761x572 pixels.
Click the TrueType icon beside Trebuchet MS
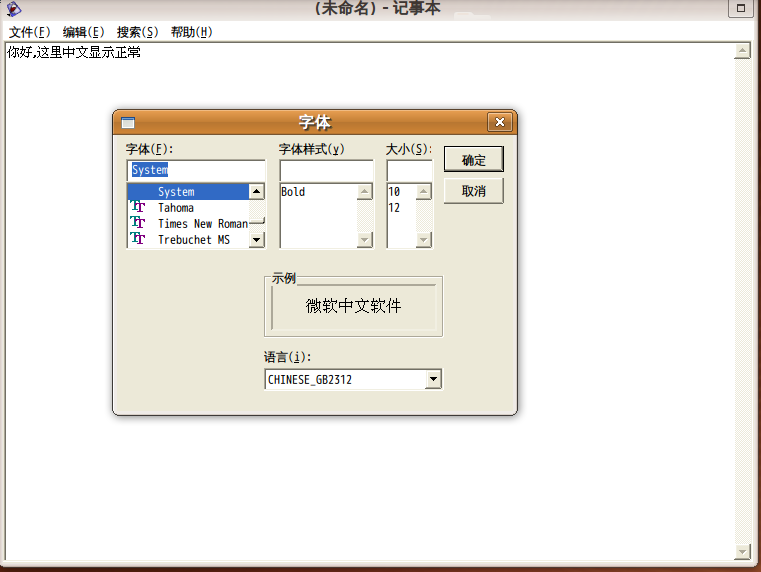138,239
